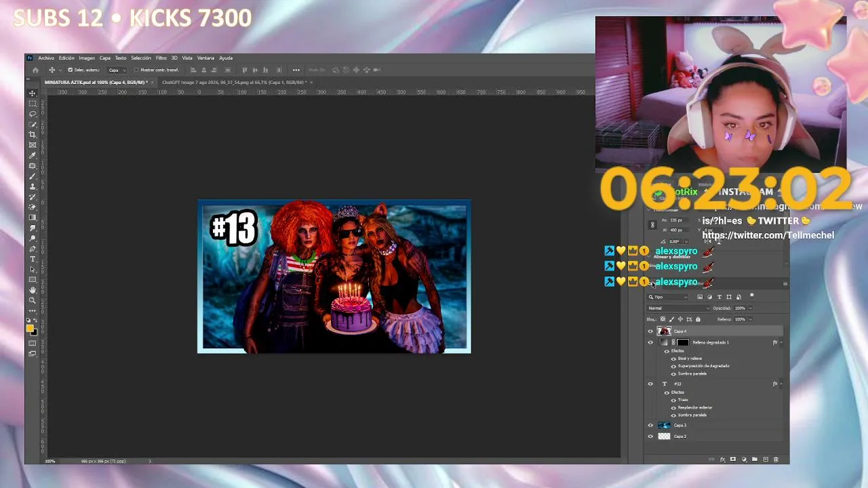
Task: Click the background color swatch
Action: [x=35, y=333]
